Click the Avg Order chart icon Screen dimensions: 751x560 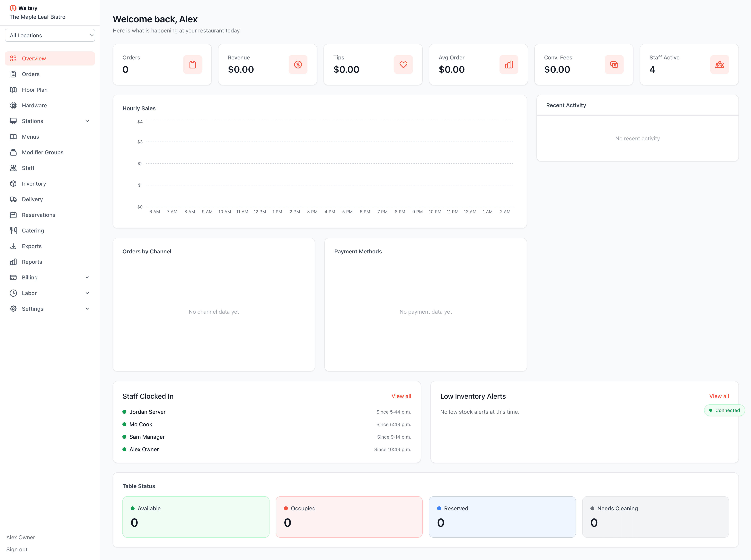509,64
